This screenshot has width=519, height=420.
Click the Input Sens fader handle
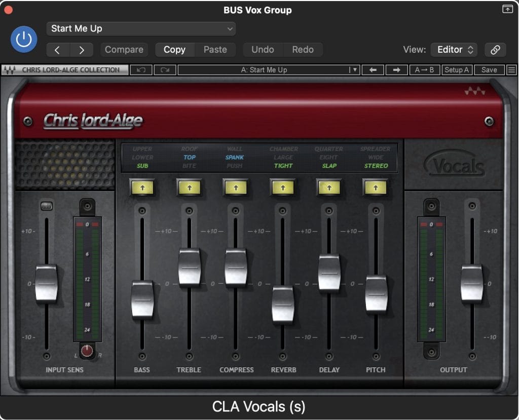point(46,284)
